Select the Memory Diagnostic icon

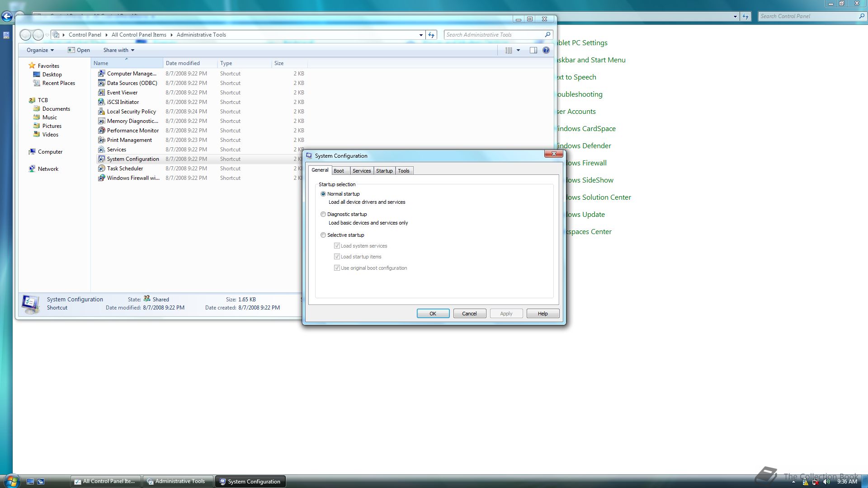(102, 121)
